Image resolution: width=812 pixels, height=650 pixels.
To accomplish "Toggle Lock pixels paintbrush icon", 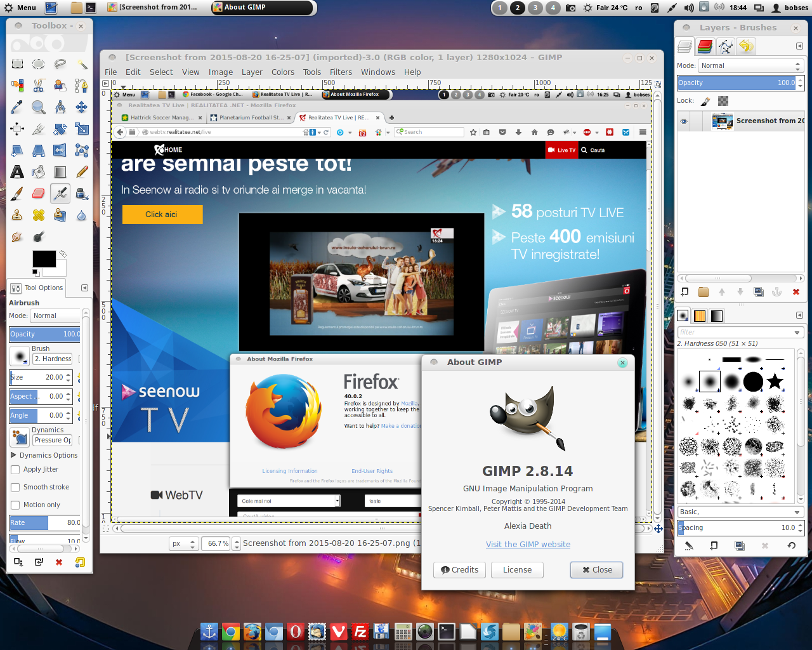I will pos(705,101).
